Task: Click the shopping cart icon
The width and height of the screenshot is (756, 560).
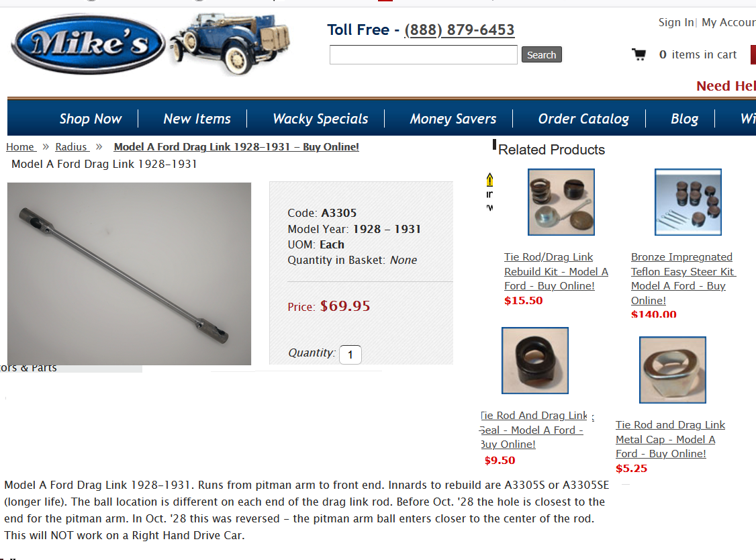Action: click(x=639, y=54)
